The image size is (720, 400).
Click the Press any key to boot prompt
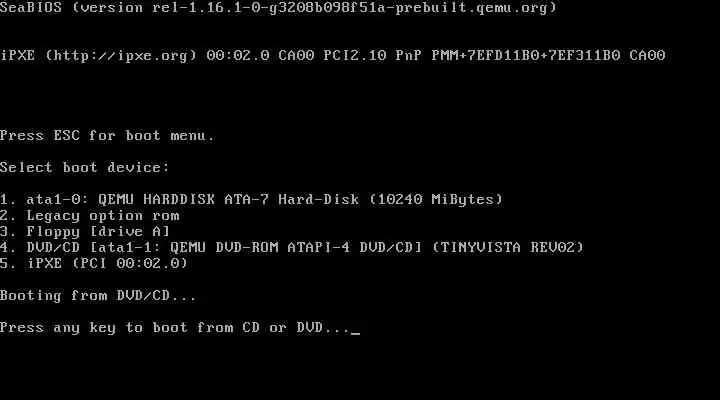(175, 327)
